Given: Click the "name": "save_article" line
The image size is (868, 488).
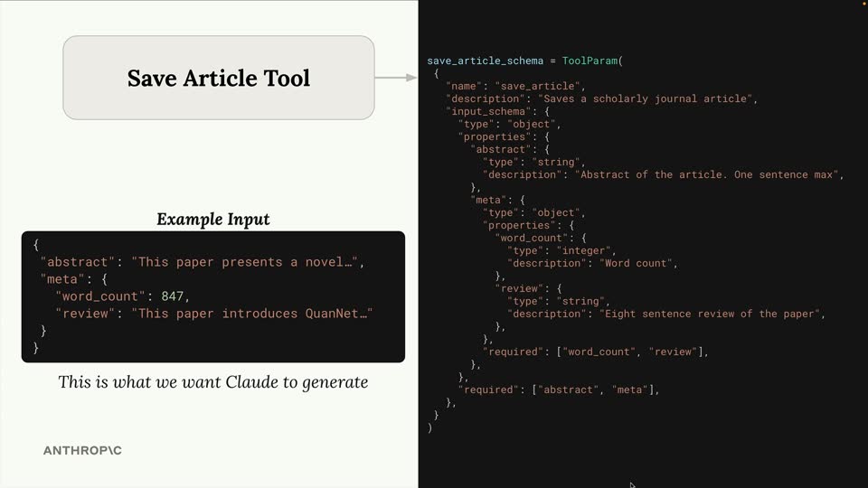Looking at the screenshot, I should click(515, 87).
